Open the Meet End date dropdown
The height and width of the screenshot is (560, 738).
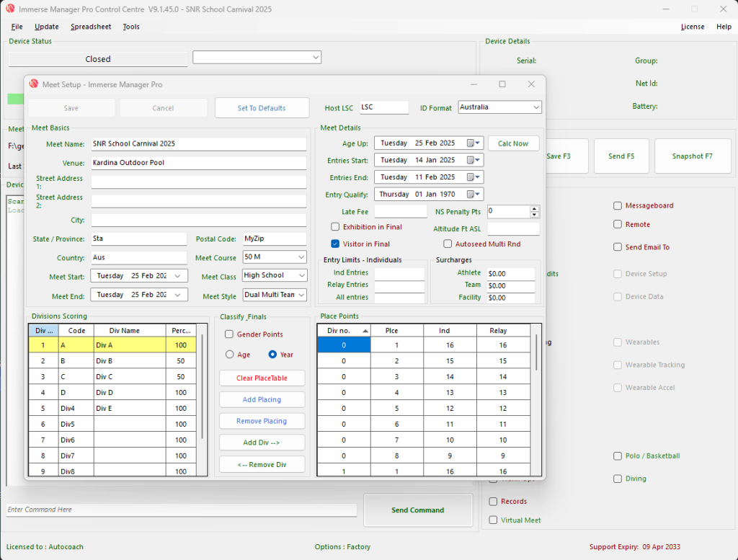pos(177,295)
